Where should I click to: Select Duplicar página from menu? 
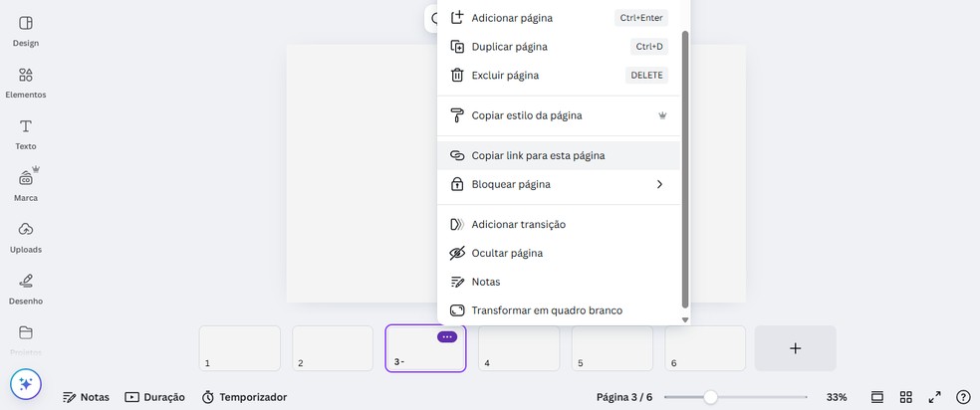[x=509, y=46]
